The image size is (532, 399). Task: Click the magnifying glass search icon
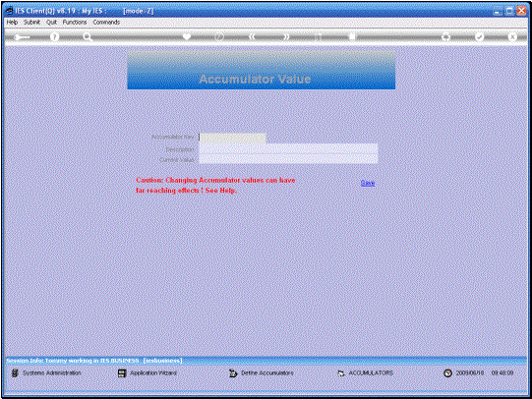click(x=88, y=37)
